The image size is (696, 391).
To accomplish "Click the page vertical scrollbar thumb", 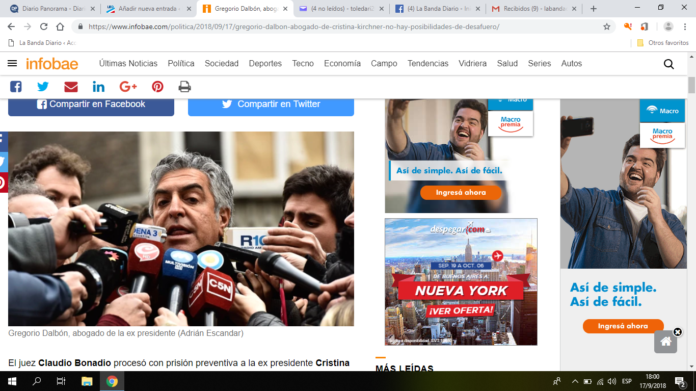I will click(x=691, y=85).
